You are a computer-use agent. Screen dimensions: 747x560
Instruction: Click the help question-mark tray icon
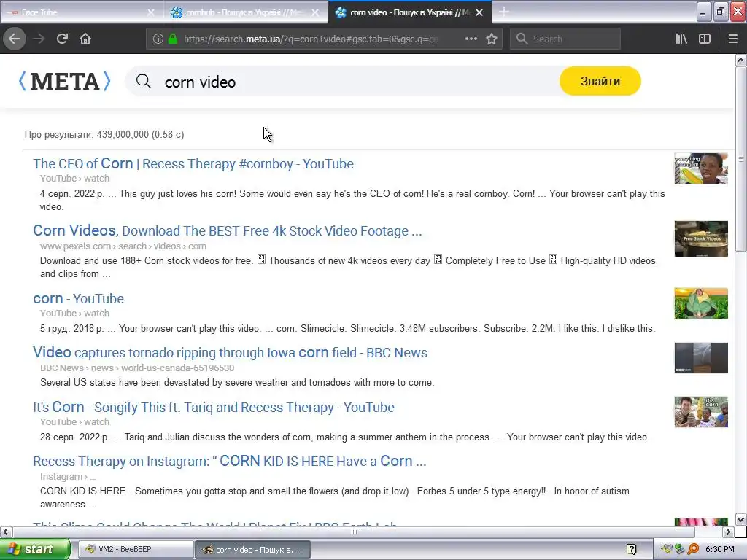click(x=631, y=549)
